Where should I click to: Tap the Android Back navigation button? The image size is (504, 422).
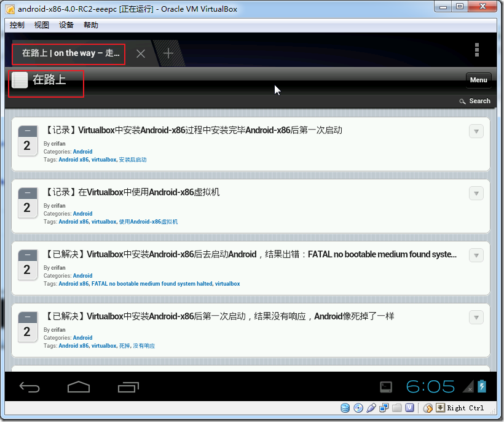point(30,387)
